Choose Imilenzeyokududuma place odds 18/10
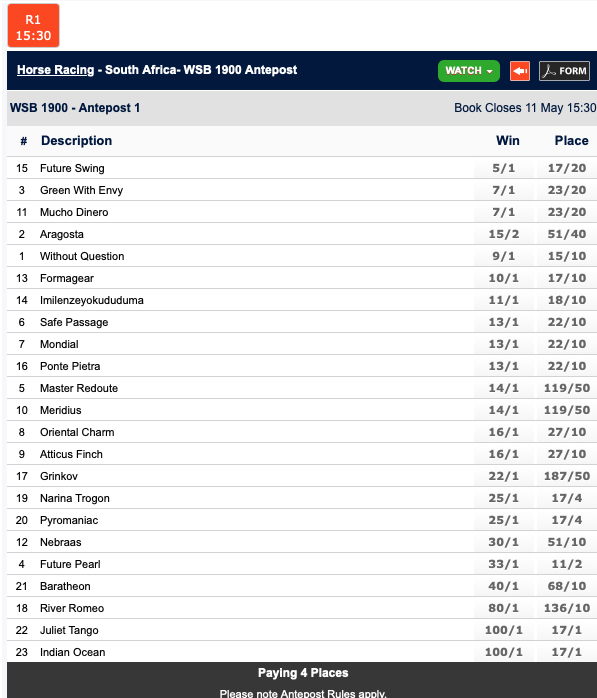597x698 pixels. click(x=567, y=300)
